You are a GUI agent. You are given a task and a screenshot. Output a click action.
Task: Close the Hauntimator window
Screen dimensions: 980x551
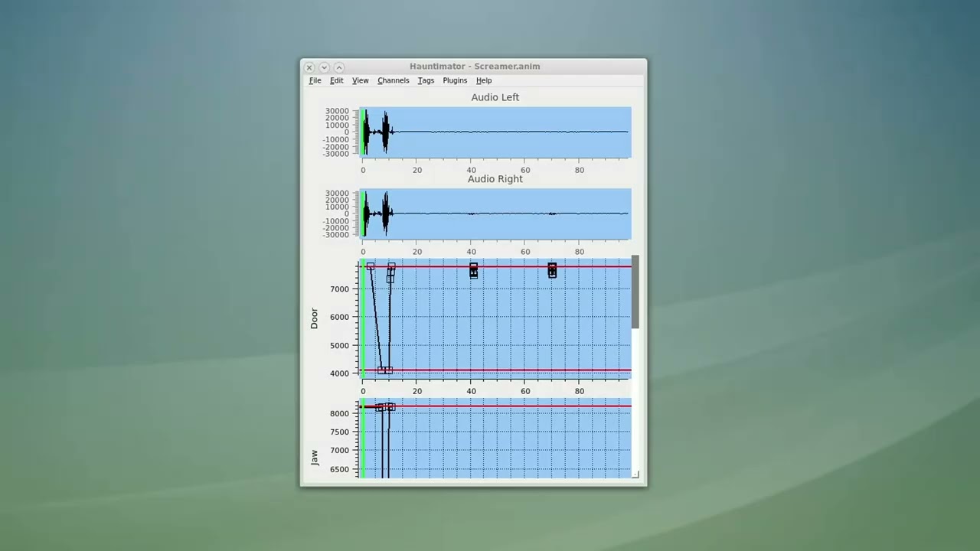pyautogui.click(x=309, y=67)
